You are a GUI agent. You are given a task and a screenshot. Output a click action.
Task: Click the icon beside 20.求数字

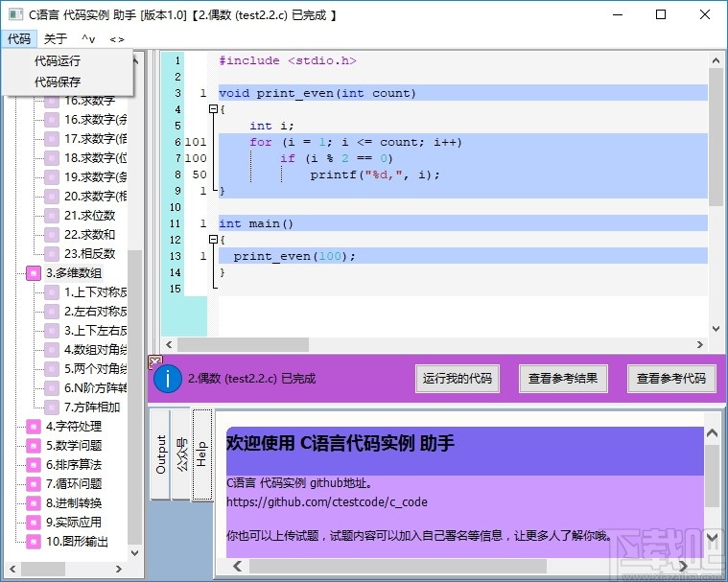click(52, 196)
